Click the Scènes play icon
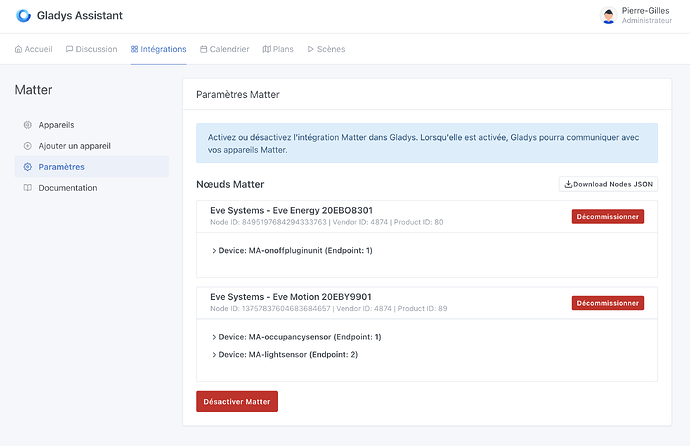This screenshot has height=446, width=690. 311,49
